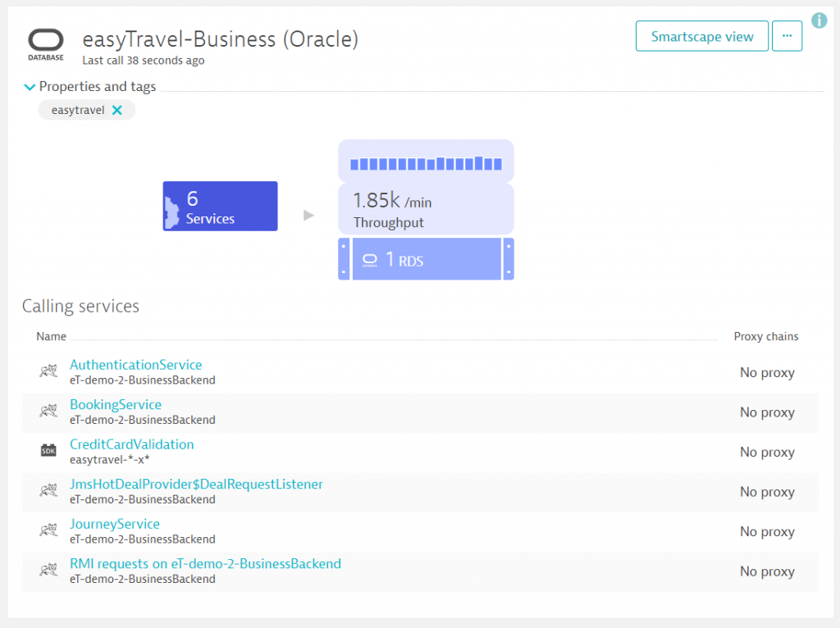
Task: Click the easytravel-*-x* subtitle text
Action: click(x=109, y=460)
